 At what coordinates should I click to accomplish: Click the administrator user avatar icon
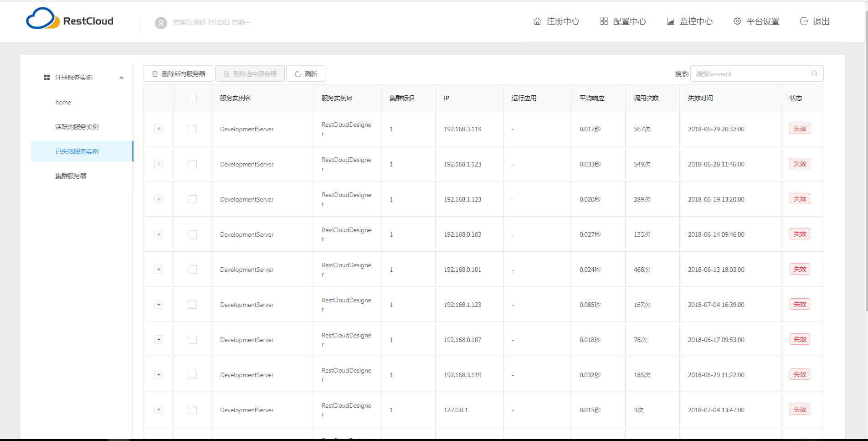[x=161, y=23]
